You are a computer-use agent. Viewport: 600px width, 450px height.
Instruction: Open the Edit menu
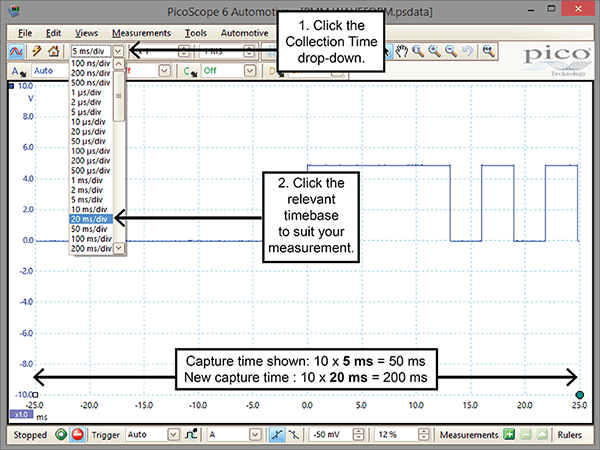click(53, 33)
